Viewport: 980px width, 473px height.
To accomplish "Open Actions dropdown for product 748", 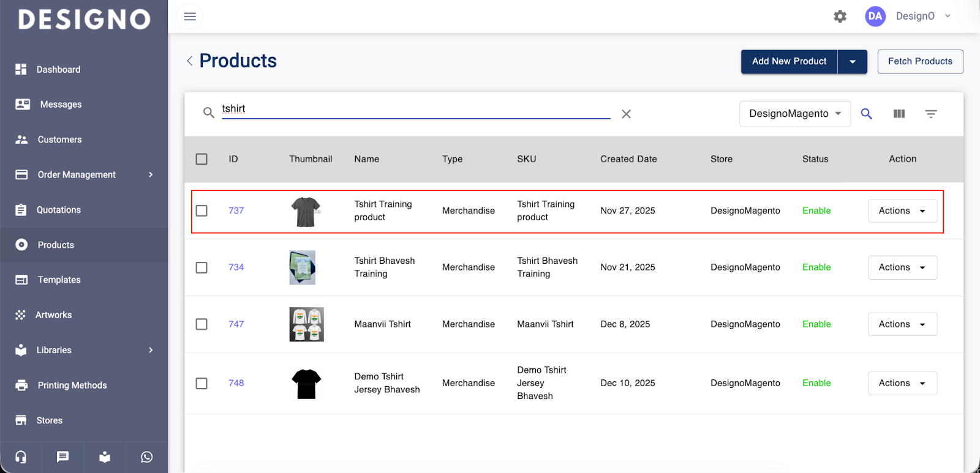I will 902,383.
